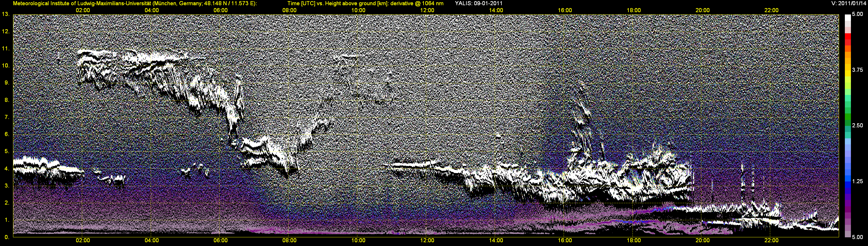
Task: Click the 04:00 label on bottom time axis
Action: click(x=152, y=240)
